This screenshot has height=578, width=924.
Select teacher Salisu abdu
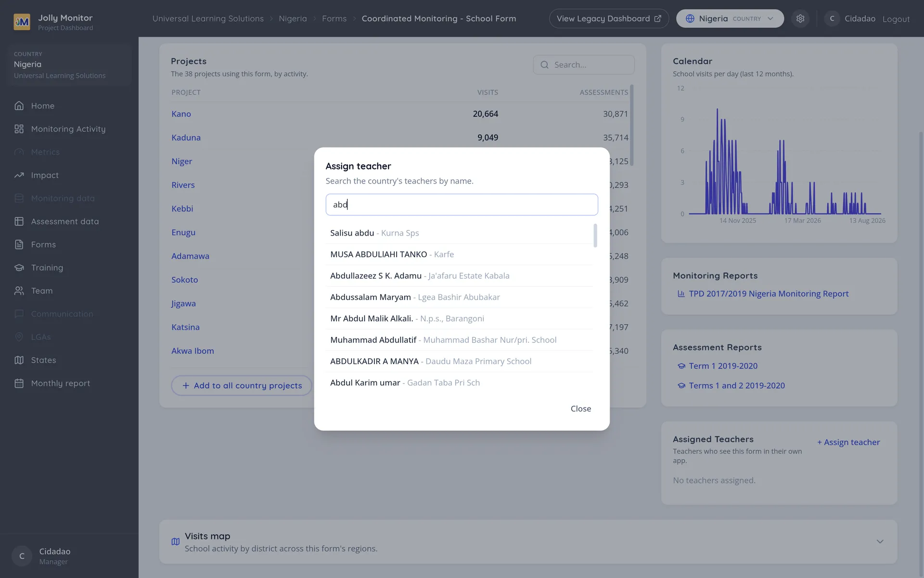click(x=459, y=233)
